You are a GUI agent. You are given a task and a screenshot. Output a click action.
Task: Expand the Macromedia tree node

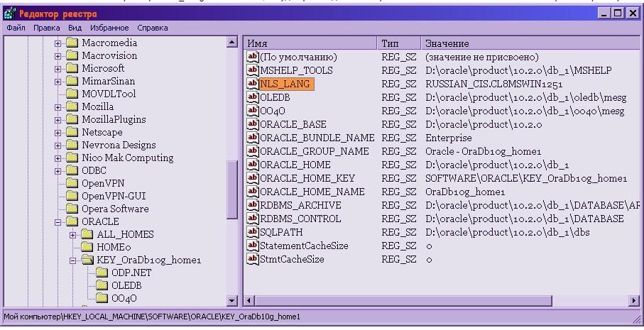click(58, 43)
